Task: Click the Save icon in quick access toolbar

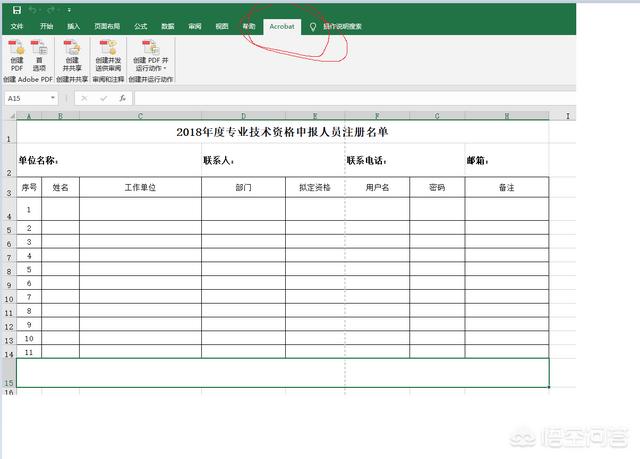Action: click(x=17, y=10)
